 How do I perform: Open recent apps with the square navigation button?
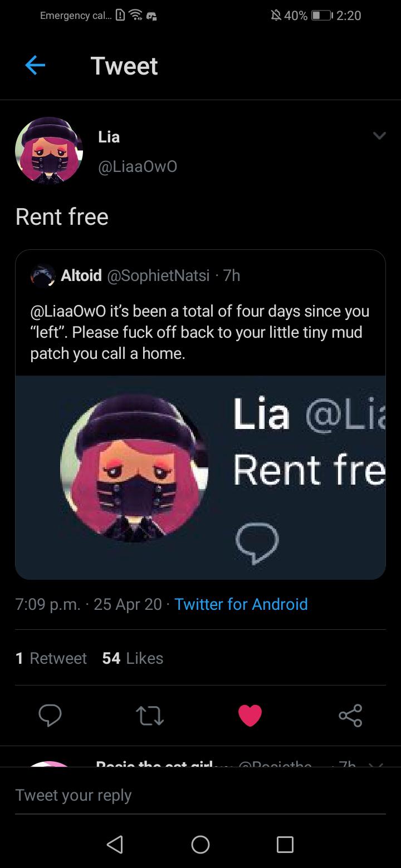coord(285,845)
